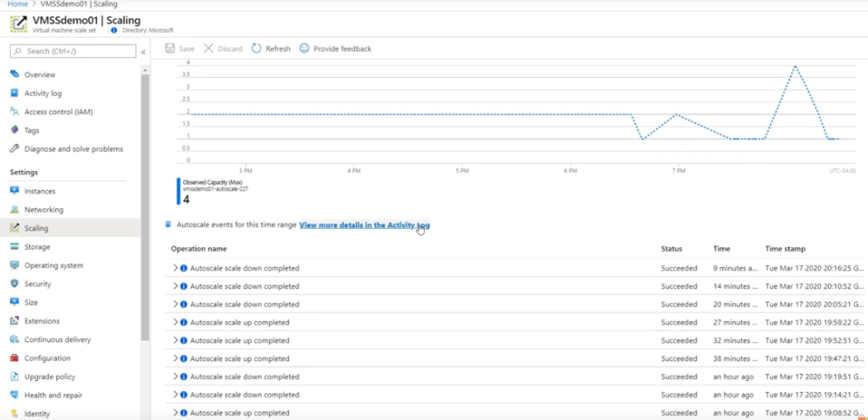The height and width of the screenshot is (420, 868).
Task: Click the Provide feedback button label
Action: (342, 48)
